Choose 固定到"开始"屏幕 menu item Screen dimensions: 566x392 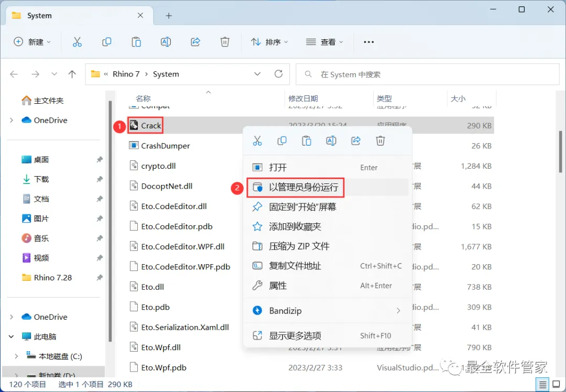(x=326, y=207)
